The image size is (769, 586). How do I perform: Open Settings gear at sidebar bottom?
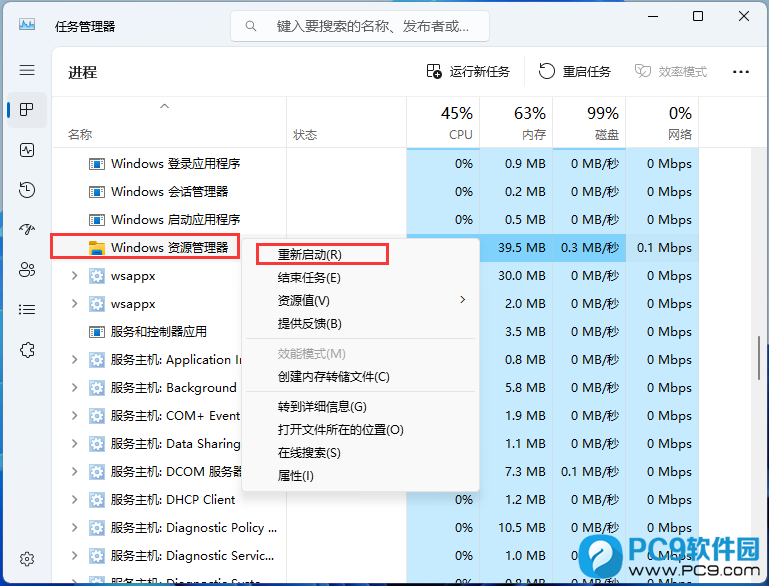[27, 559]
